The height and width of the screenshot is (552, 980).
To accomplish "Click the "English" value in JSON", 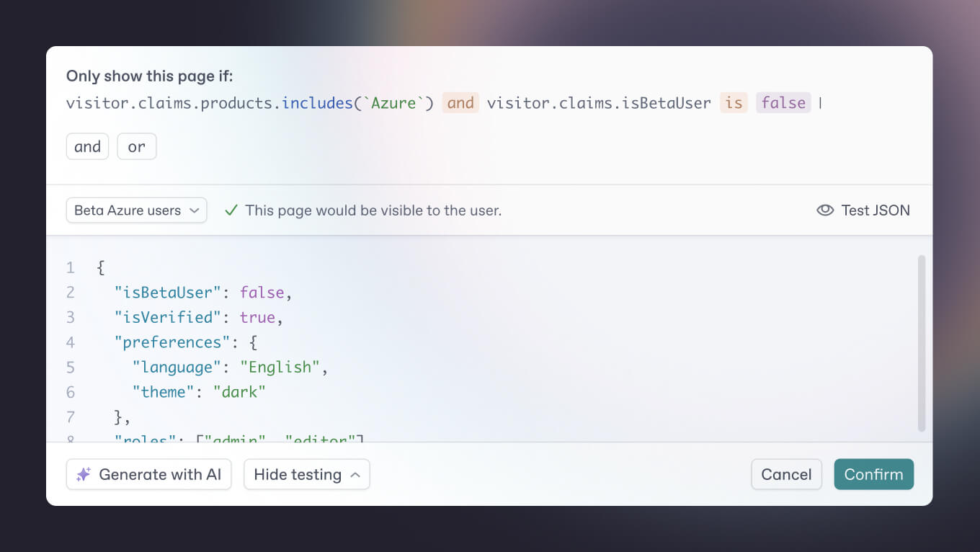I will (x=280, y=368).
